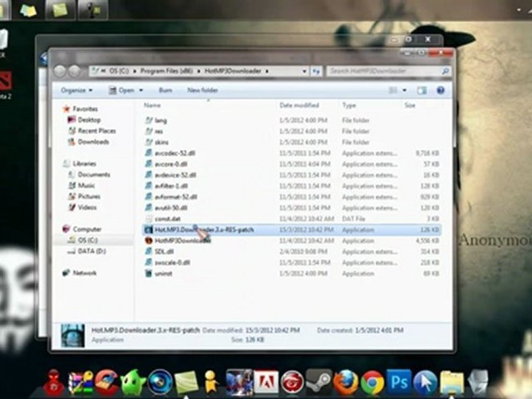The height and width of the screenshot is (399, 532).
Task: Open WinRAR from the dock
Action: (81, 383)
